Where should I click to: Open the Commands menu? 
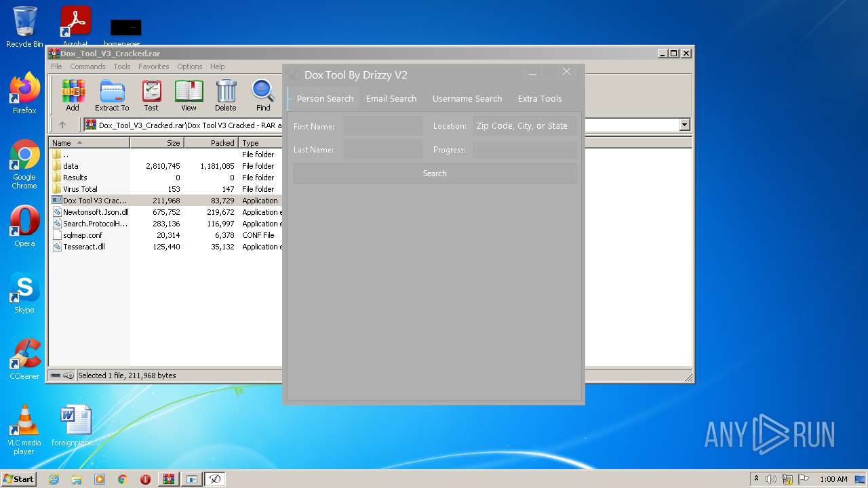point(87,66)
